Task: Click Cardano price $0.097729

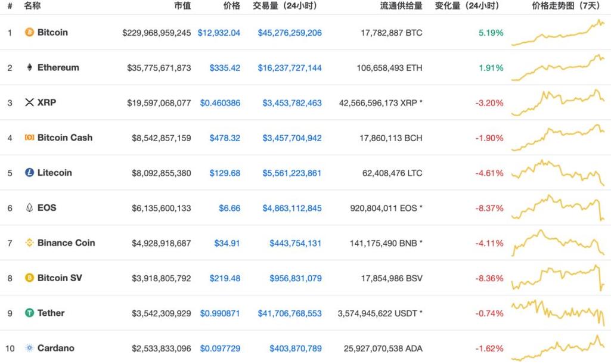Action: coord(220,348)
